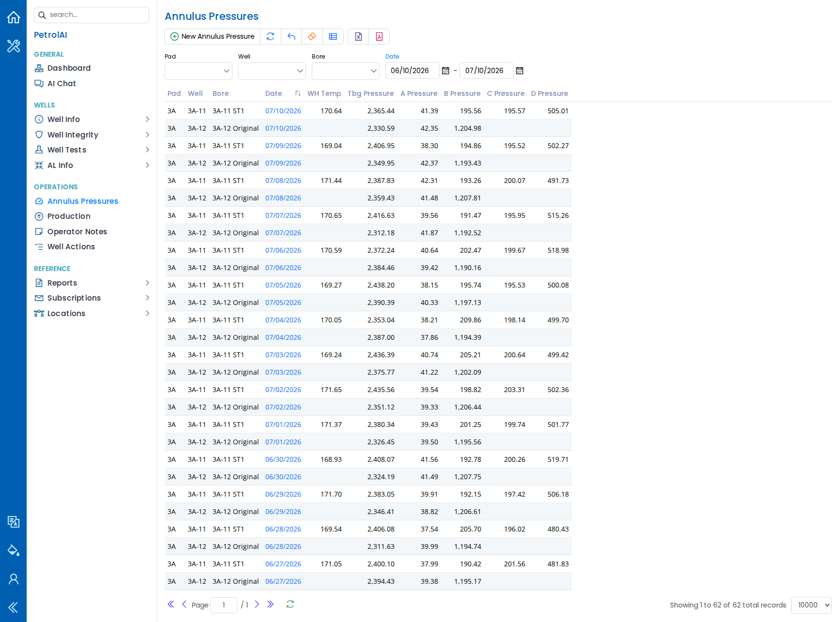Open the user profile icon
The image size is (840, 622).
click(x=14, y=579)
